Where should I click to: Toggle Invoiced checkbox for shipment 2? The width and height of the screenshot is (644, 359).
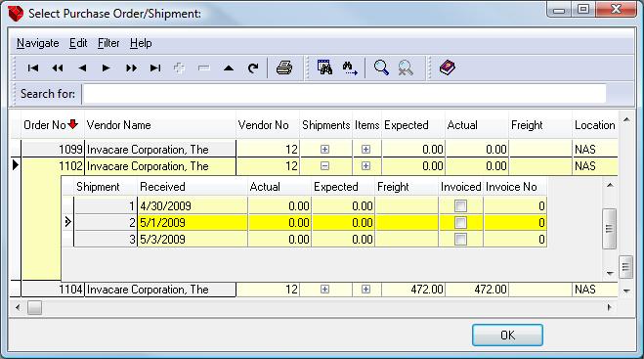pos(461,222)
